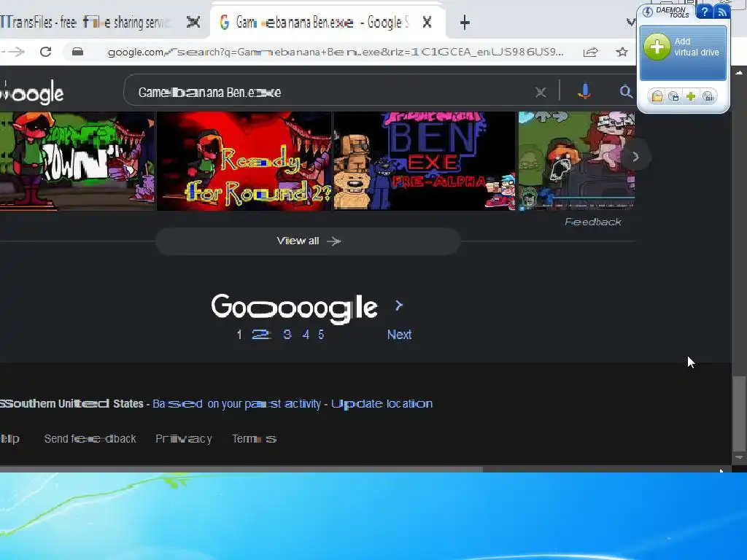This screenshot has height=560, width=747.
Task: Open Chrome tab search chevron
Action: click(631, 22)
